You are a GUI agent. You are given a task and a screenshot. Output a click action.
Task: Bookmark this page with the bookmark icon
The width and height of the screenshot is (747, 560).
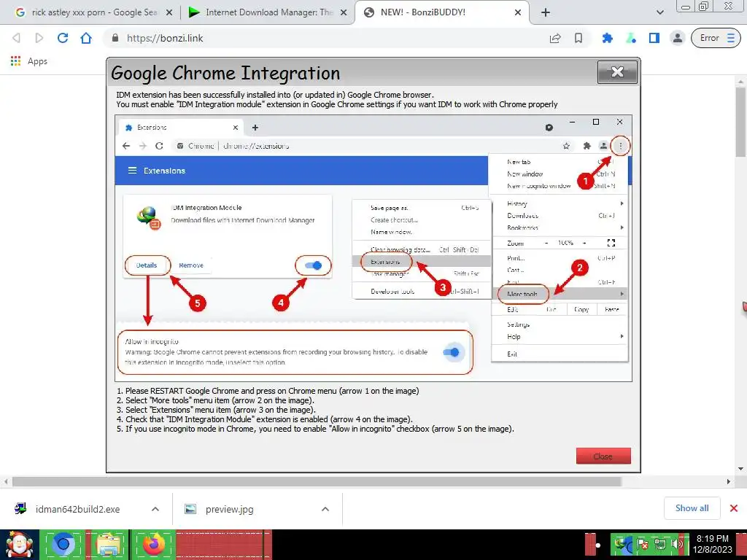[x=578, y=38]
